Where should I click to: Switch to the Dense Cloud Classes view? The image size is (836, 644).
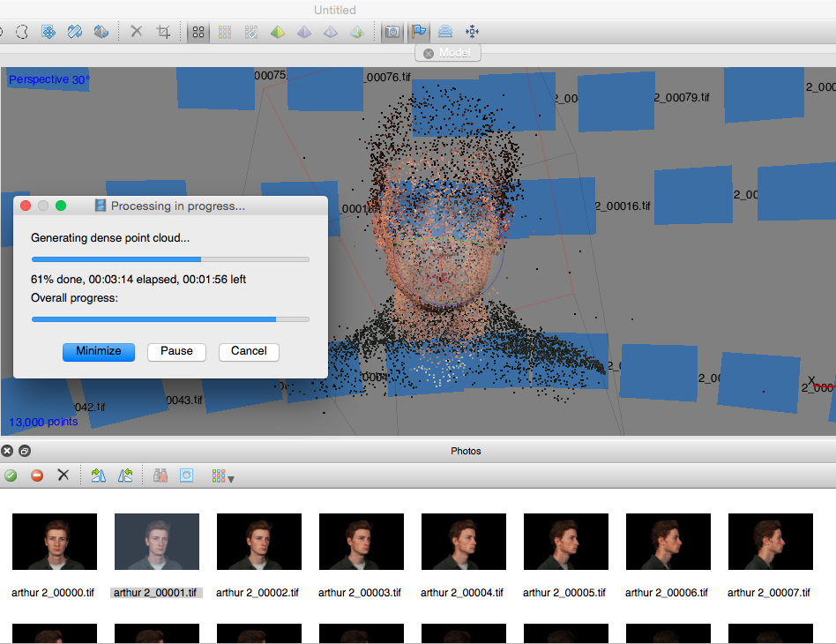251,32
